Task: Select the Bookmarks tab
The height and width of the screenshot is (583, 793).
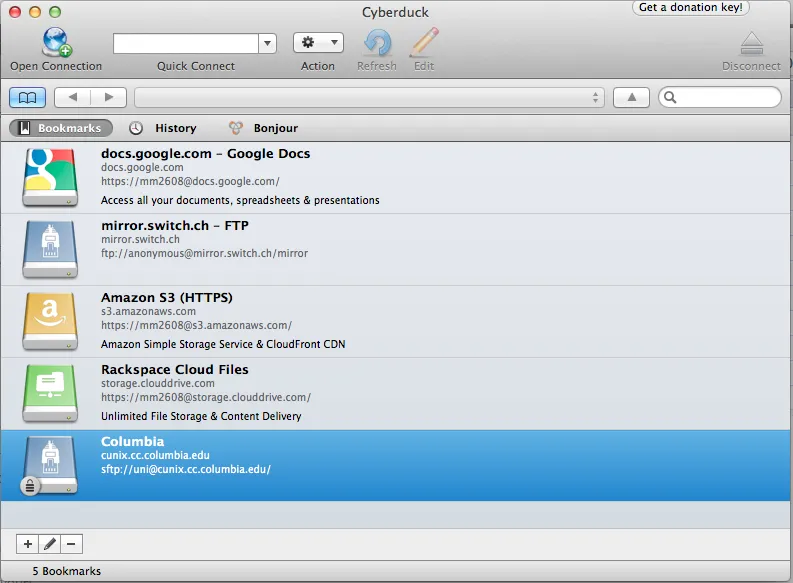Action: click(x=61, y=128)
